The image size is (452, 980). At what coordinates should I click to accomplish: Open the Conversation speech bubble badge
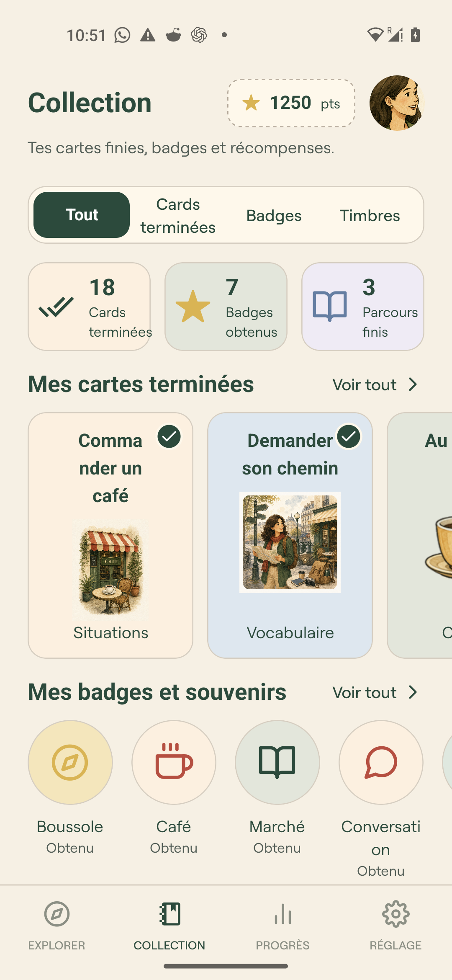click(381, 762)
